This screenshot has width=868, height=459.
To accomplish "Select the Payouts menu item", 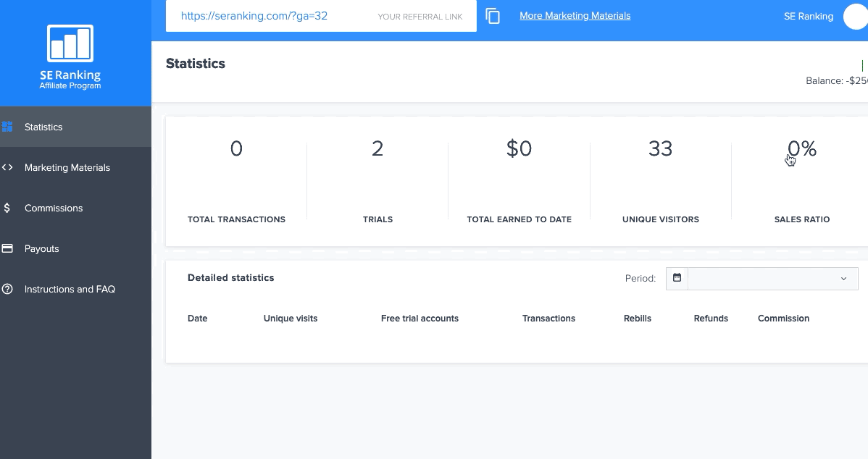I will pos(75,248).
